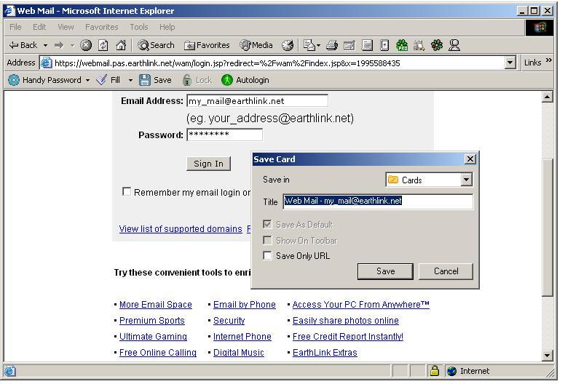Screen dimensions: 565x392
Task: Click the padlock security icon in the status bar
Action: (435, 371)
